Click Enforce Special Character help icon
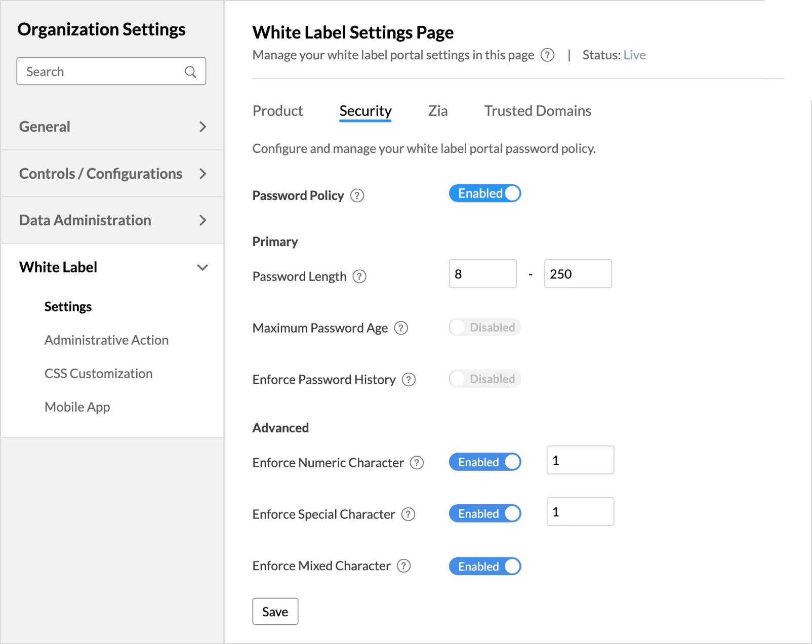Viewport: 812px width, 644px height. point(408,514)
